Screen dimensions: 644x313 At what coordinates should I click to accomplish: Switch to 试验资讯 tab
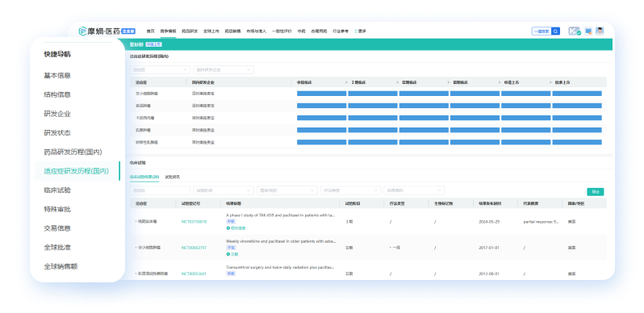coord(173,177)
